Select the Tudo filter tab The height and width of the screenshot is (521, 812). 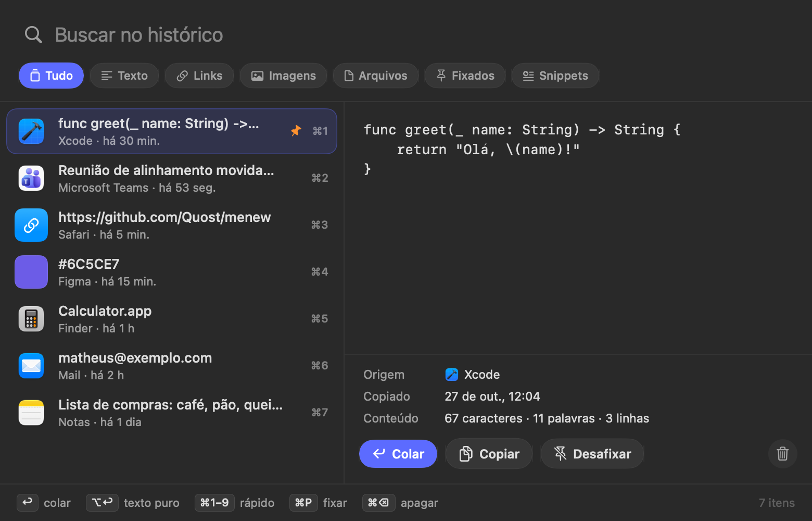pos(51,76)
